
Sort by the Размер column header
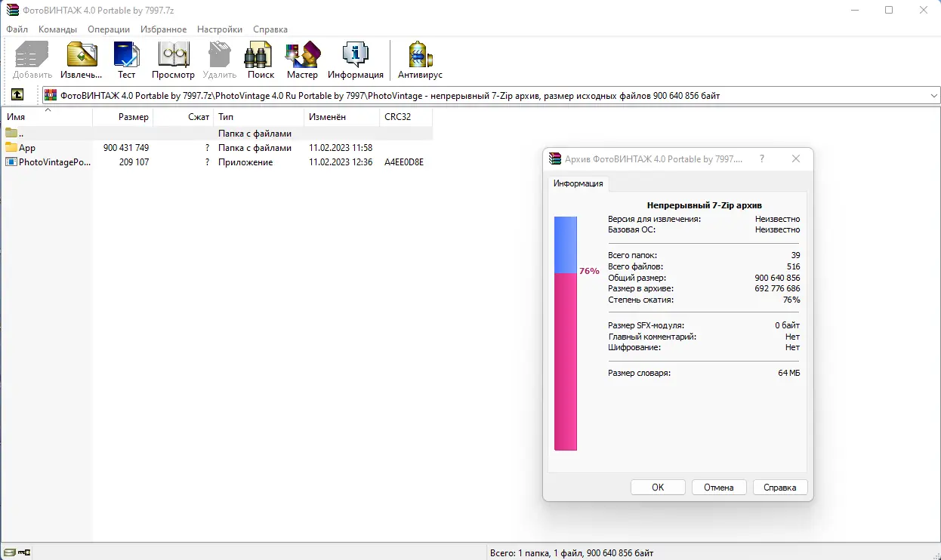(123, 117)
